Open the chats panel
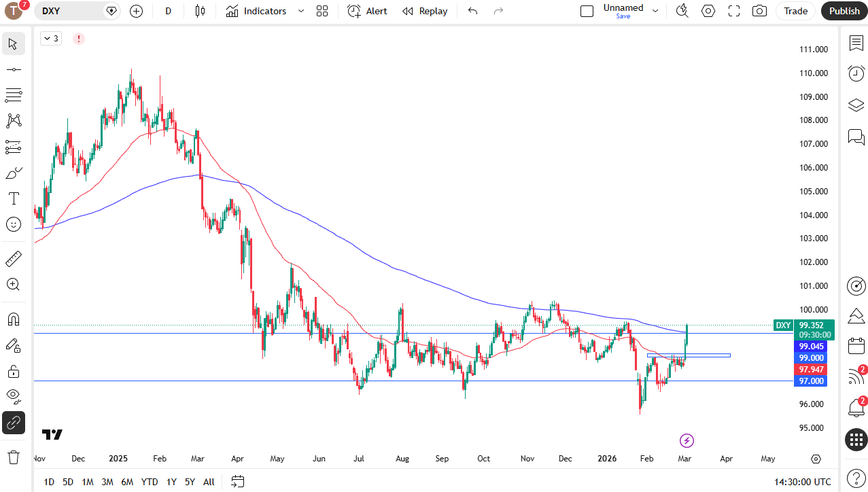This screenshot has height=492, width=868. 856,137
